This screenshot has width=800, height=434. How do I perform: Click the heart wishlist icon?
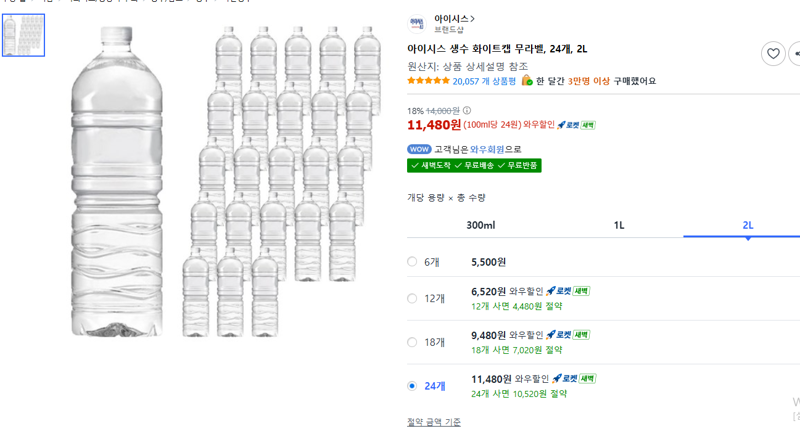(x=773, y=54)
